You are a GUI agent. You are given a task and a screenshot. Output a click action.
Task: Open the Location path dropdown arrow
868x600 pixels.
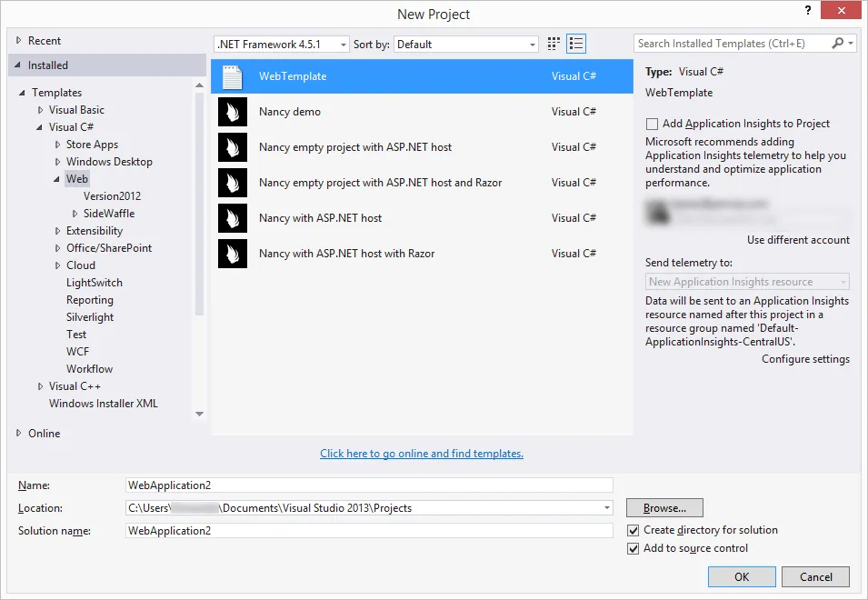(x=607, y=507)
